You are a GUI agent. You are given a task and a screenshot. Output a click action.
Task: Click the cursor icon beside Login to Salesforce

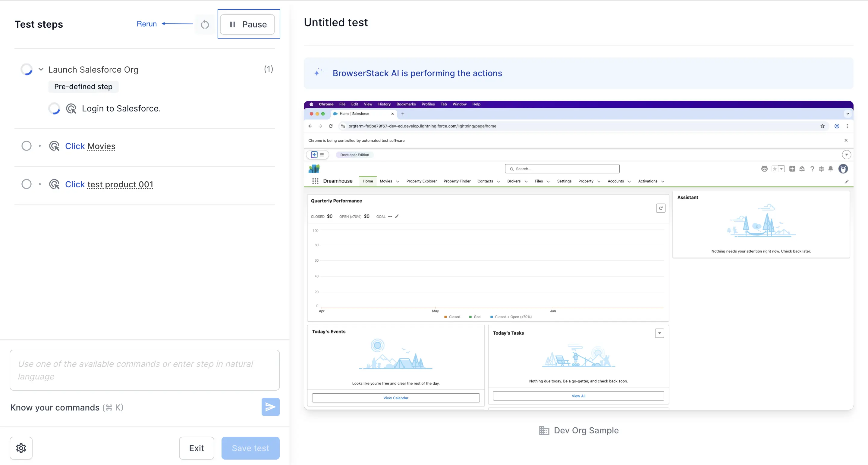coord(71,108)
